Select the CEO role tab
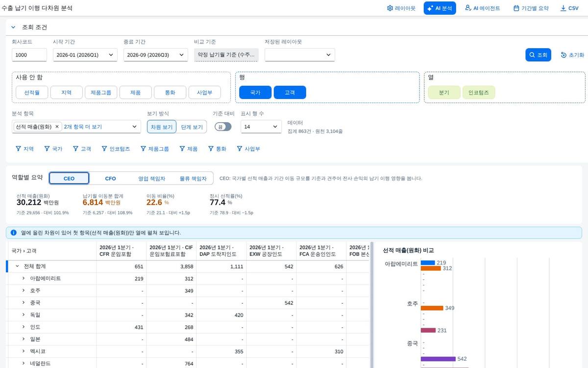This screenshot has height=368, width=588. click(x=69, y=178)
